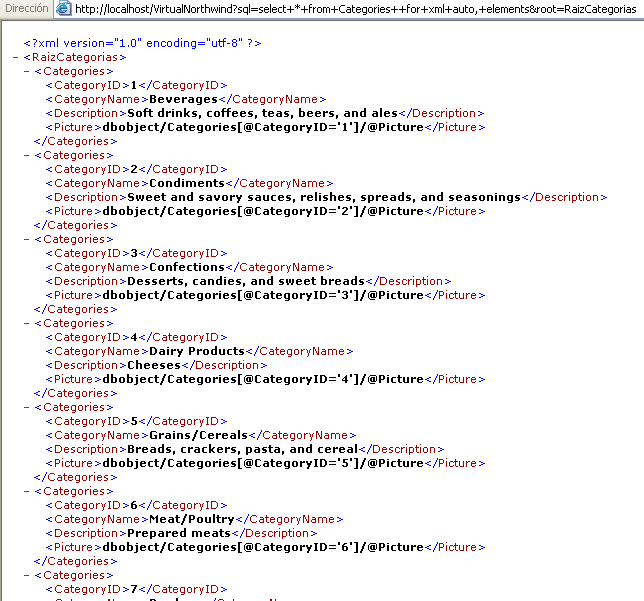Click the 'Cheeses' description text
Image resolution: width=644 pixels, height=601 pixels.
pyautogui.click(x=154, y=365)
